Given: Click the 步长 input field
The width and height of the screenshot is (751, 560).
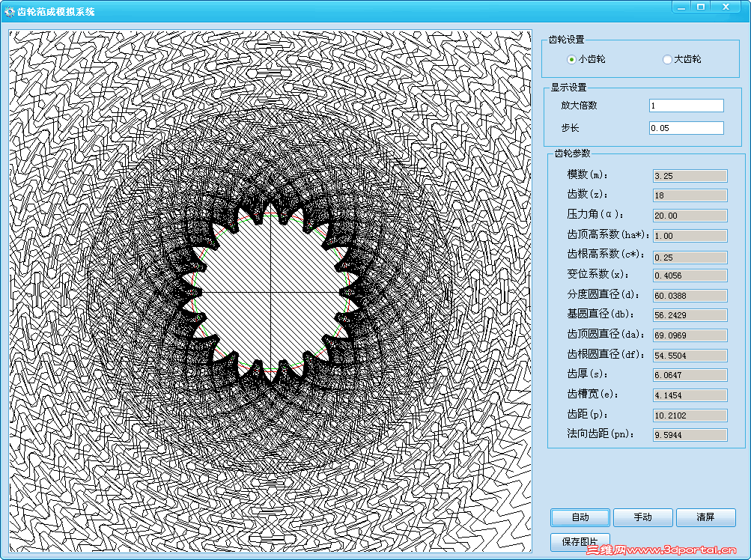Looking at the screenshot, I should point(687,128).
